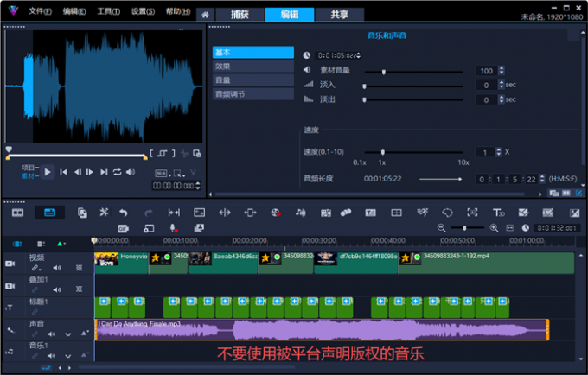Set mark-in bracket in preview

[x=151, y=153]
